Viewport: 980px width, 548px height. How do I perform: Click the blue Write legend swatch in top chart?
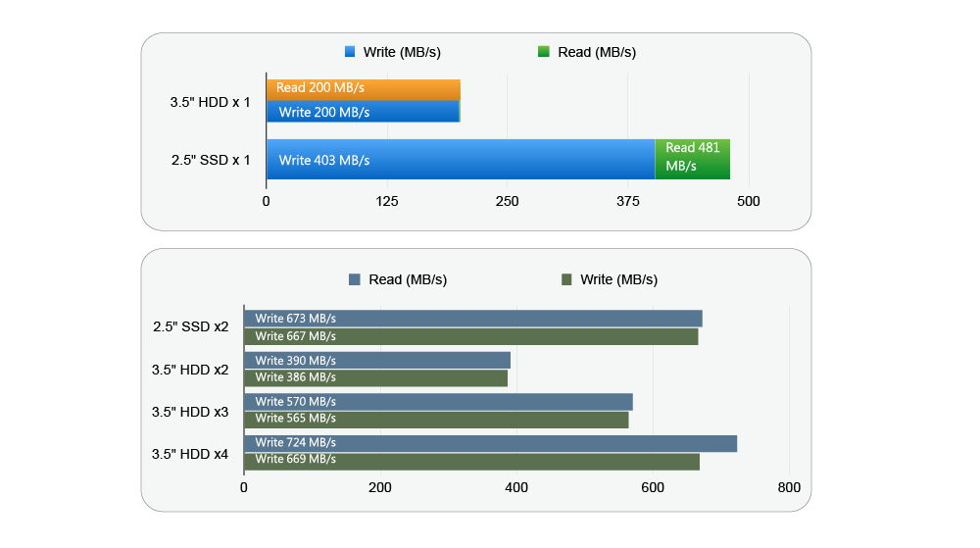(350, 52)
